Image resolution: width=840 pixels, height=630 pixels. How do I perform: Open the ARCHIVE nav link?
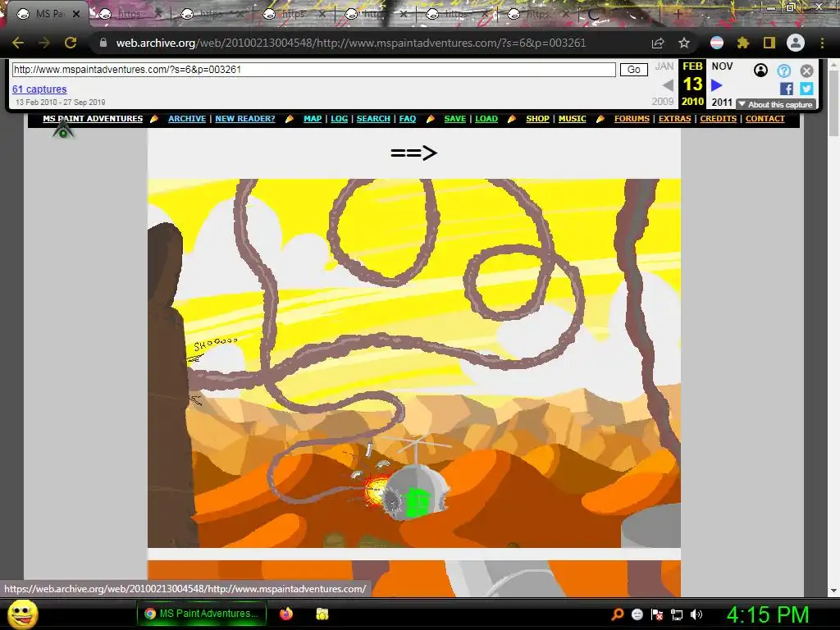[187, 119]
